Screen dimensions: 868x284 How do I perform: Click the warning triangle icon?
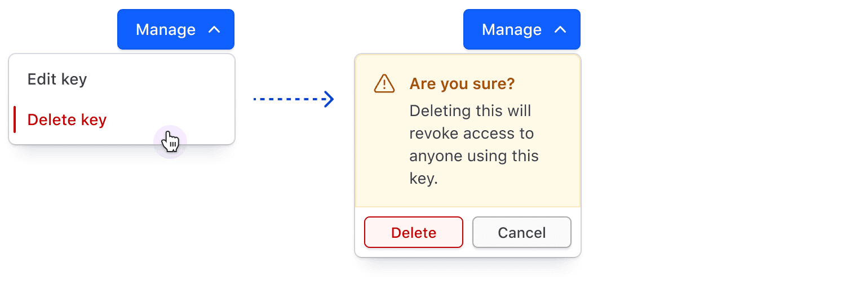[384, 84]
